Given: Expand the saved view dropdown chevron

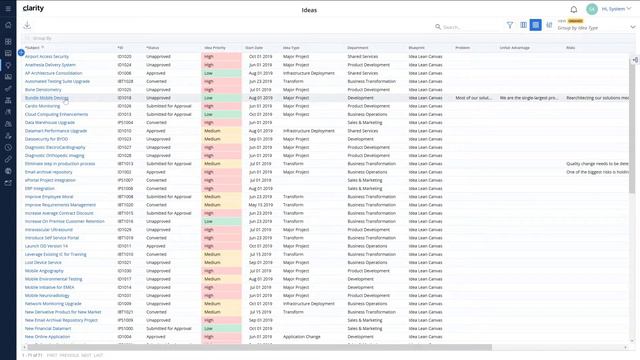Looking at the screenshot, I should (x=633, y=27).
